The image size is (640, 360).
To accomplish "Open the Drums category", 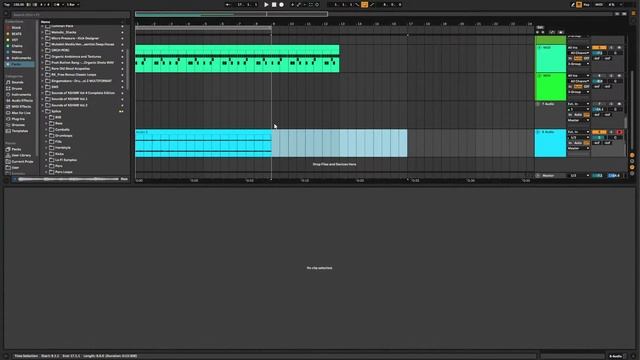I will tap(17, 89).
